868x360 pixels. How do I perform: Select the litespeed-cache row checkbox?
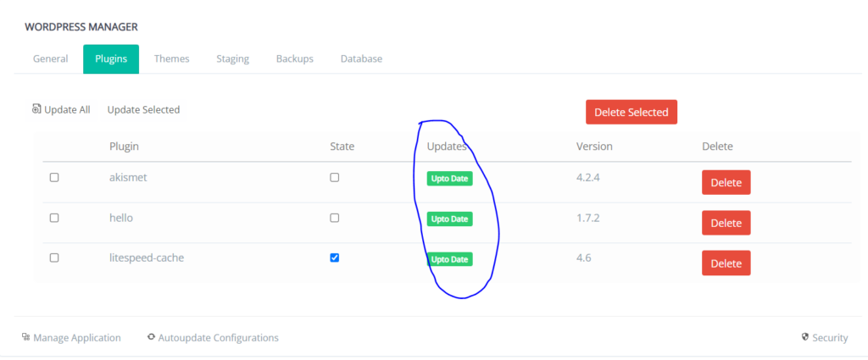click(x=54, y=258)
